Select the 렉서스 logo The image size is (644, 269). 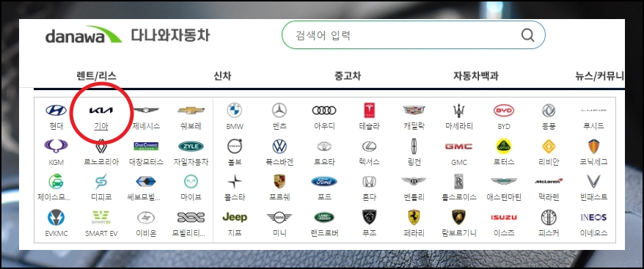(369, 146)
